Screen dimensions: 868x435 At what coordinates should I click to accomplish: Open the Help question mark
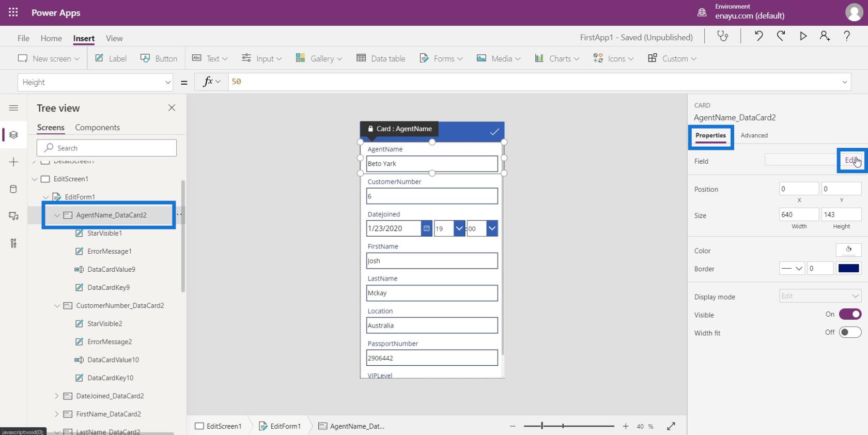tap(847, 36)
